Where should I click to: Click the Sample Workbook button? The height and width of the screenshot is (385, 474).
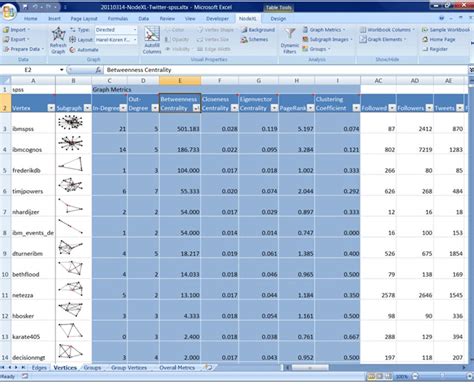[x=446, y=30]
